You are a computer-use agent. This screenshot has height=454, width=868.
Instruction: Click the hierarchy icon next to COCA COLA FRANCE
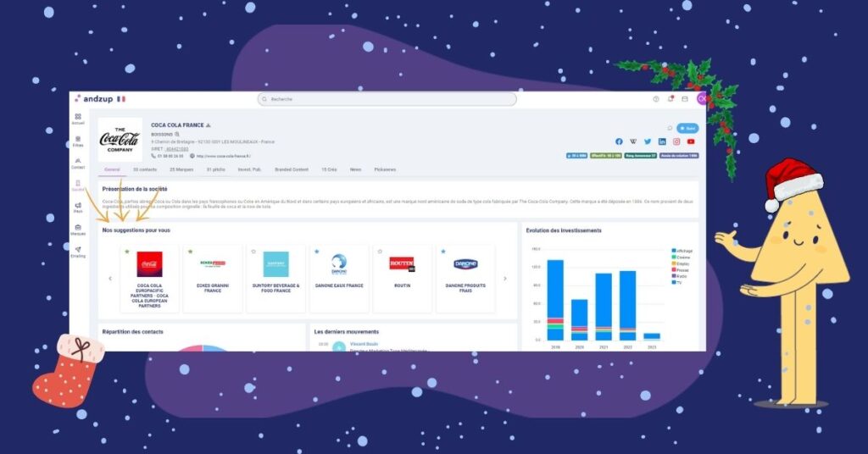coord(209,125)
